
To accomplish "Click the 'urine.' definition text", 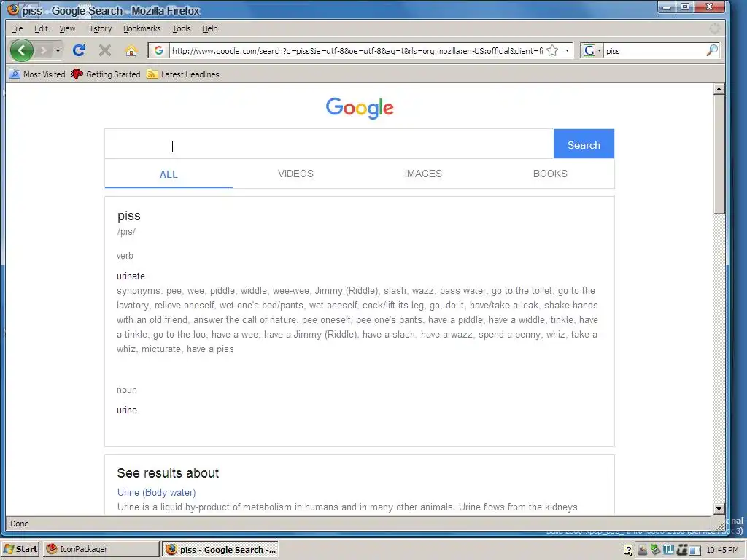I will pyautogui.click(x=128, y=411).
